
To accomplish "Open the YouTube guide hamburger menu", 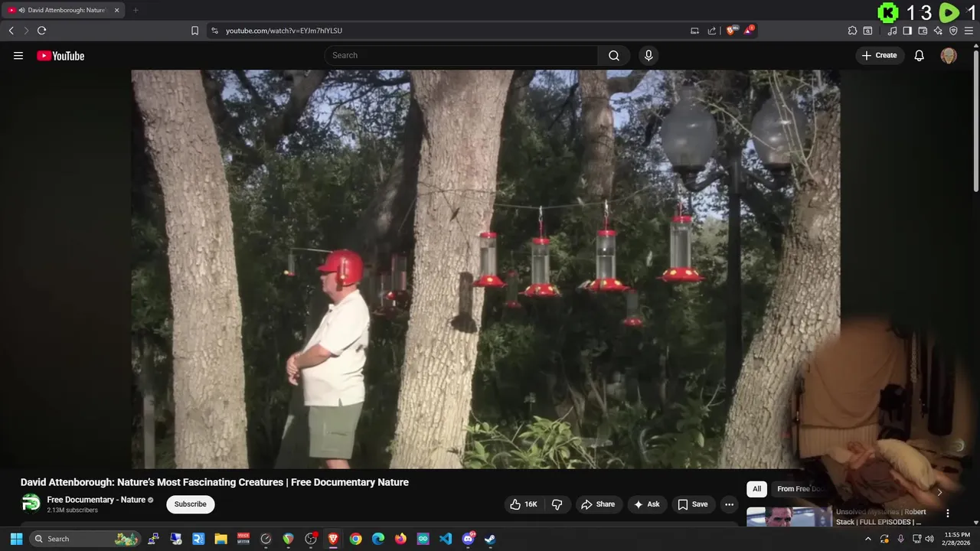I will (18, 55).
